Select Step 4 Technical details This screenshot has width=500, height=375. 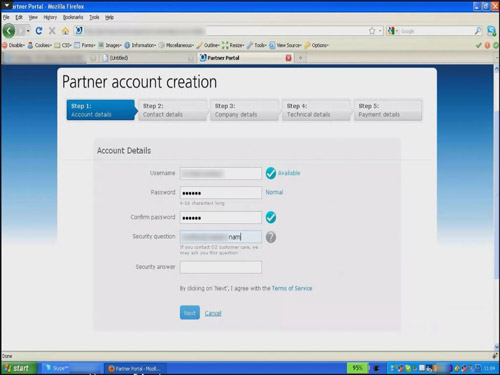[317, 110]
